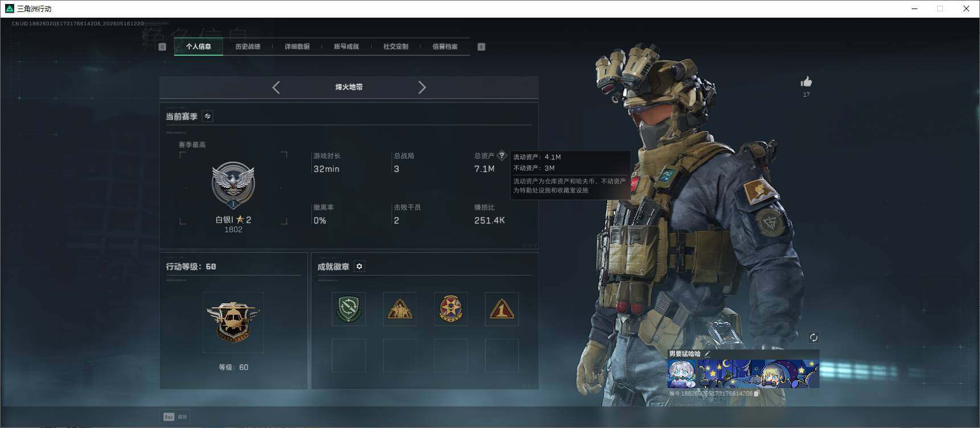Click the 游戏时长 32min value
The height and width of the screenshot is (428, 980).
pyautogui.click(x=327, y=169)
